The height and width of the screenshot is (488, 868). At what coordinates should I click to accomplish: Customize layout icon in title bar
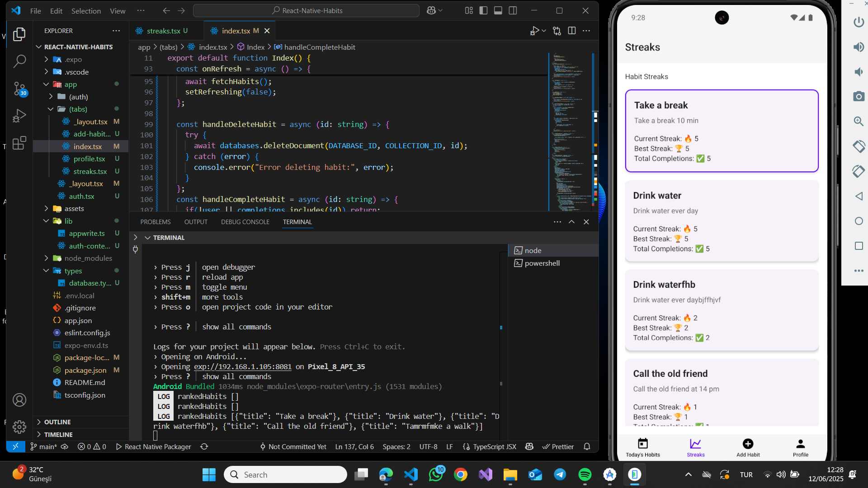(x=469, y=10)
